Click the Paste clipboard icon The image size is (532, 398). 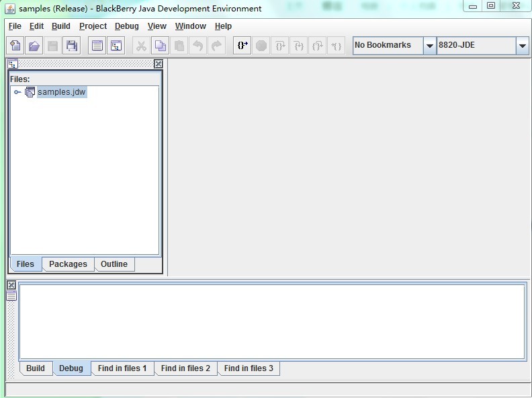tap(179, 46)
